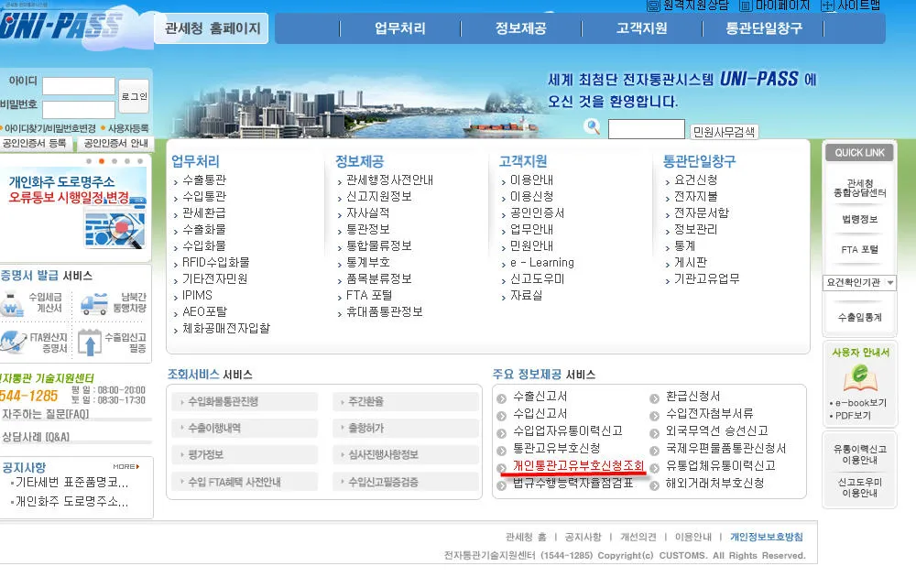Click the 비밀번호 input field
Screen dimensions: 916x588
79,110
